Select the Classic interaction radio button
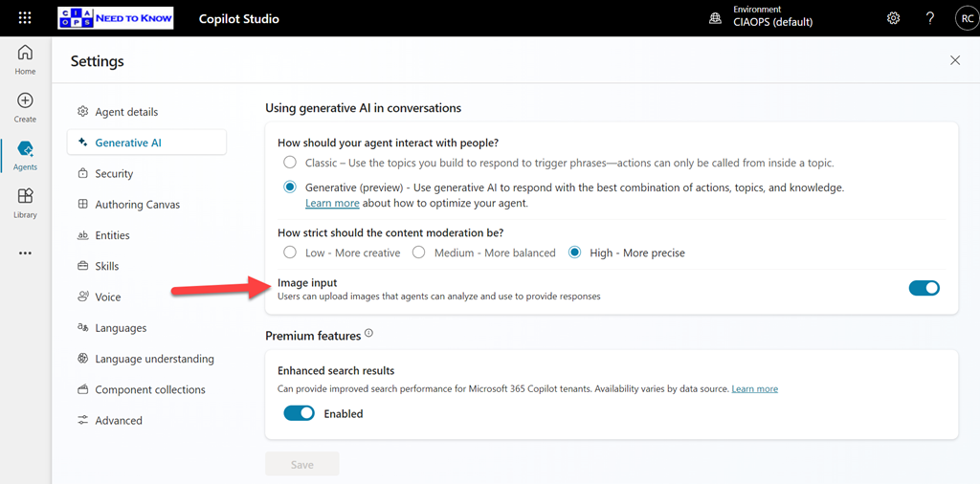Screen dimensions: 980x484 290,163
